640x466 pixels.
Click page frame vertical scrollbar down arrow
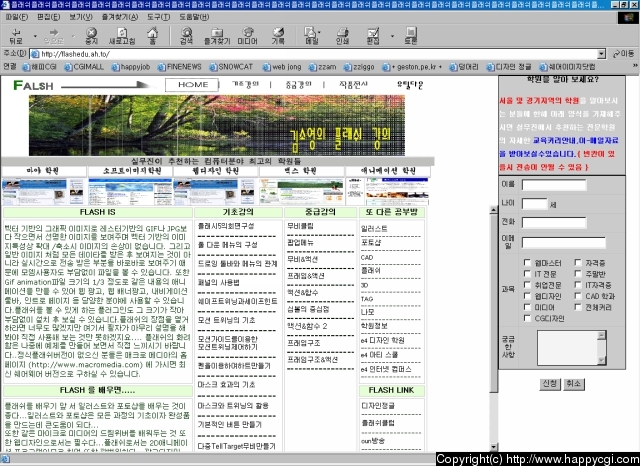[x=493, y=447]
